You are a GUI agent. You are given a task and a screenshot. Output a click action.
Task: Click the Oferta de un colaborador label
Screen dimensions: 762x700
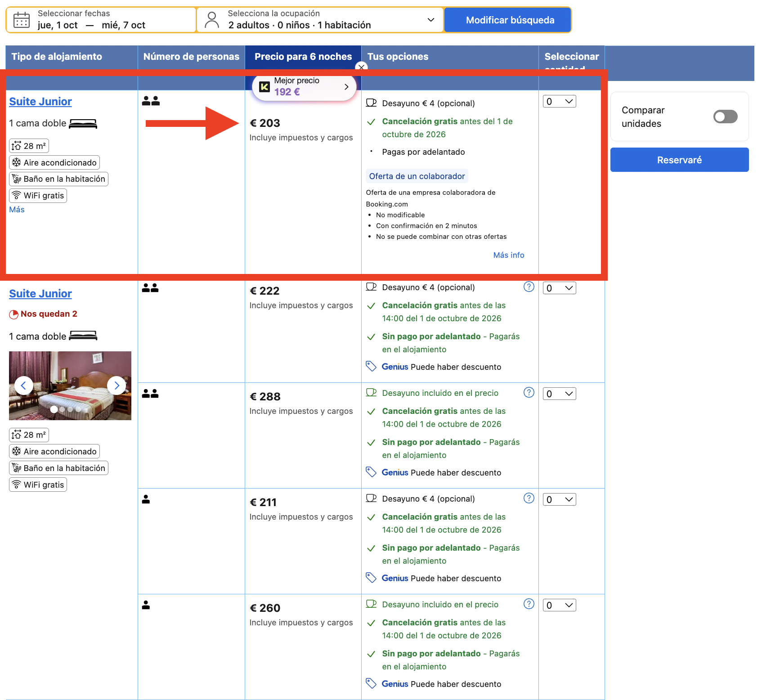click(x=417, y=176)
